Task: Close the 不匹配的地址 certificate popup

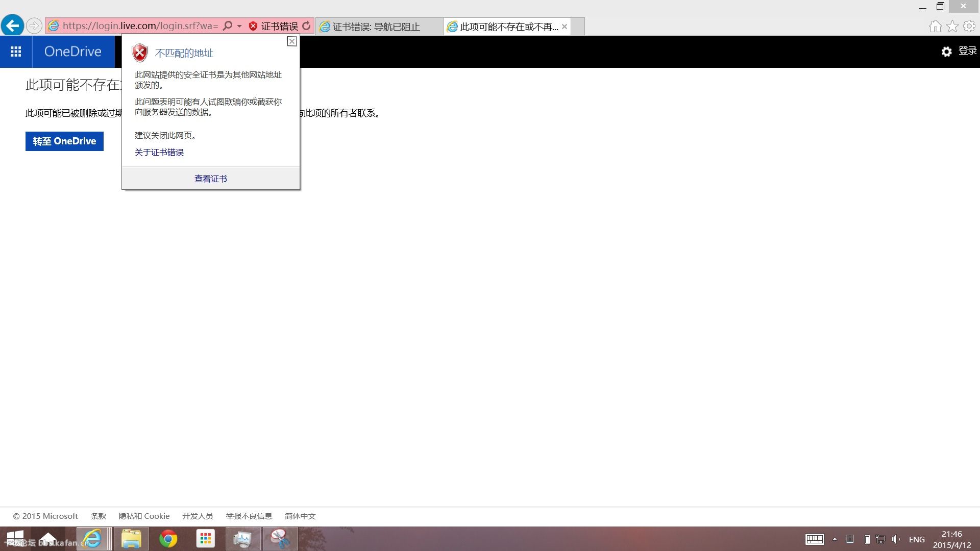Action: (x=292, y=41)
